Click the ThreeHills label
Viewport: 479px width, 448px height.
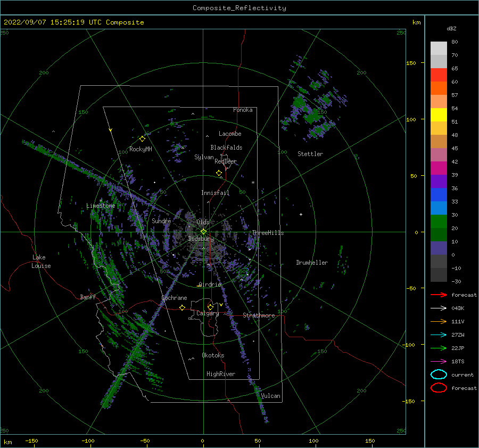pyautogui.click(x=268, y=233)
